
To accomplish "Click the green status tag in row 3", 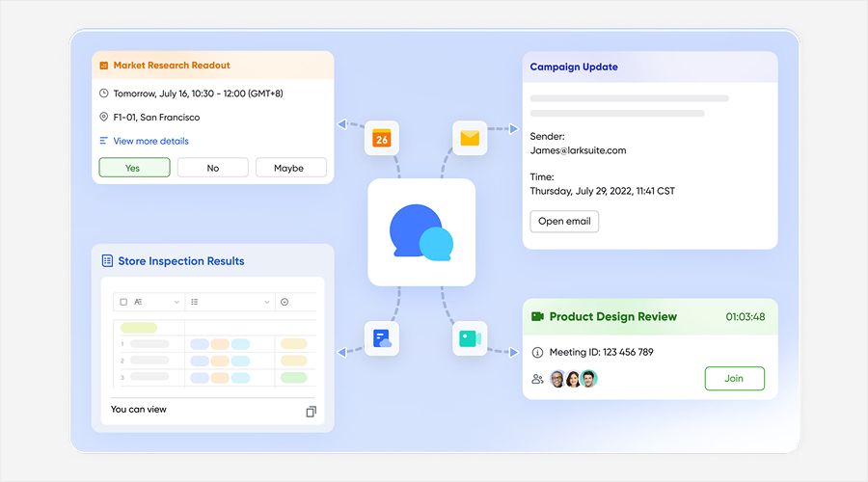I will [294, 378].
